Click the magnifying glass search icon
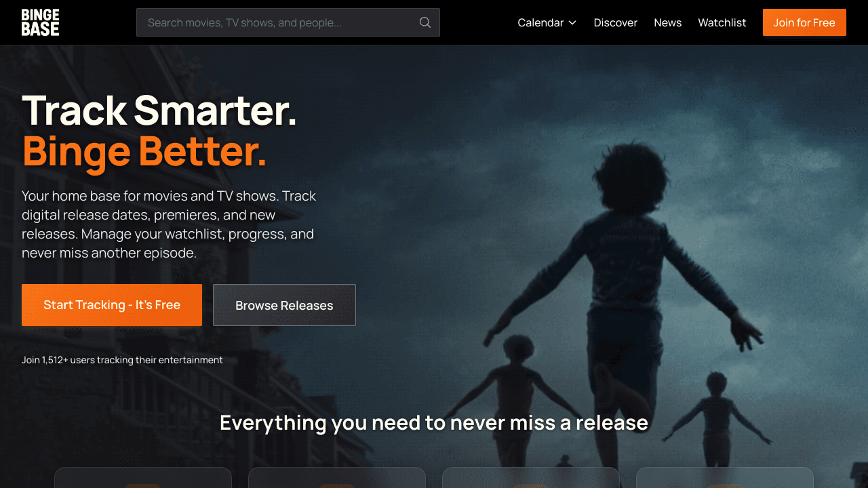868x488 pixels. click(x=425, y=22)
